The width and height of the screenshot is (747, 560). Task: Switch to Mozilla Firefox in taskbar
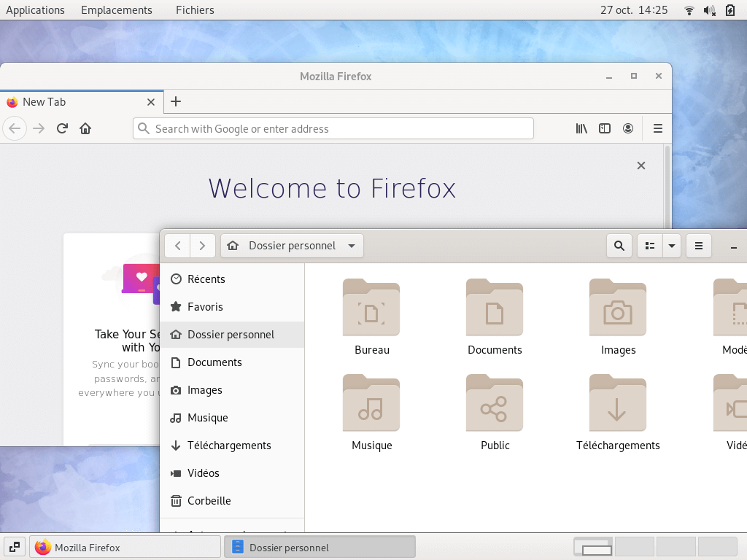pyautogui.click(x=125, y=547)
